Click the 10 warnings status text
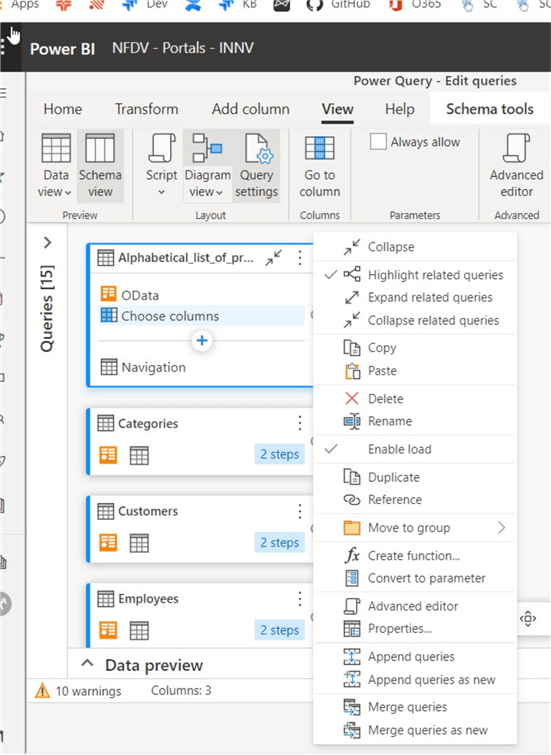Screen dimensions: 551x755 coord(89,691)
